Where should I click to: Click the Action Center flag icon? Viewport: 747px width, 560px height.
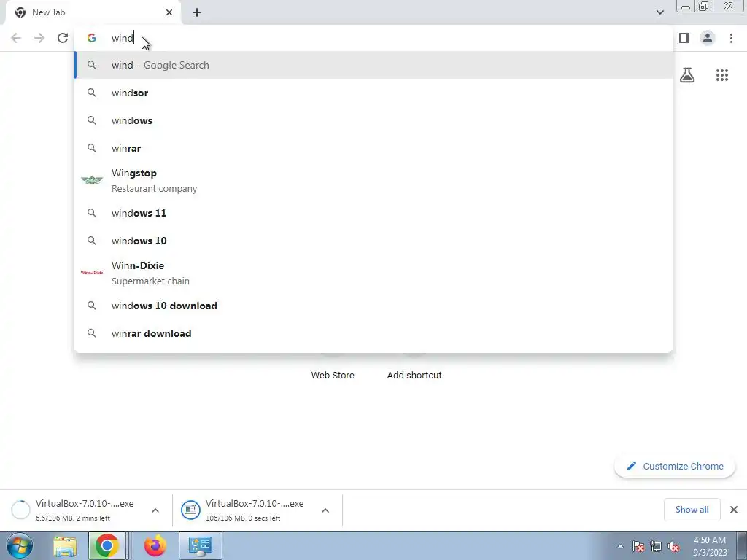click(638, 547)
